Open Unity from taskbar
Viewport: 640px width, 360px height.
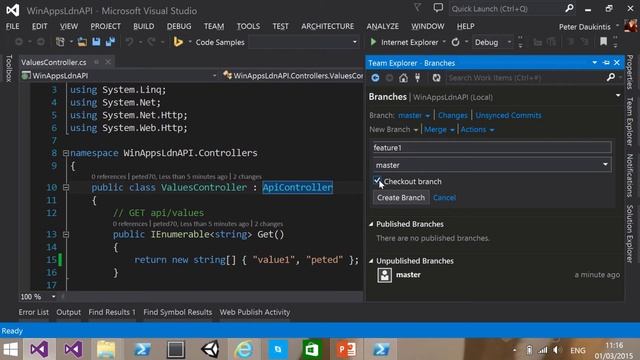[x=210, y=349]
